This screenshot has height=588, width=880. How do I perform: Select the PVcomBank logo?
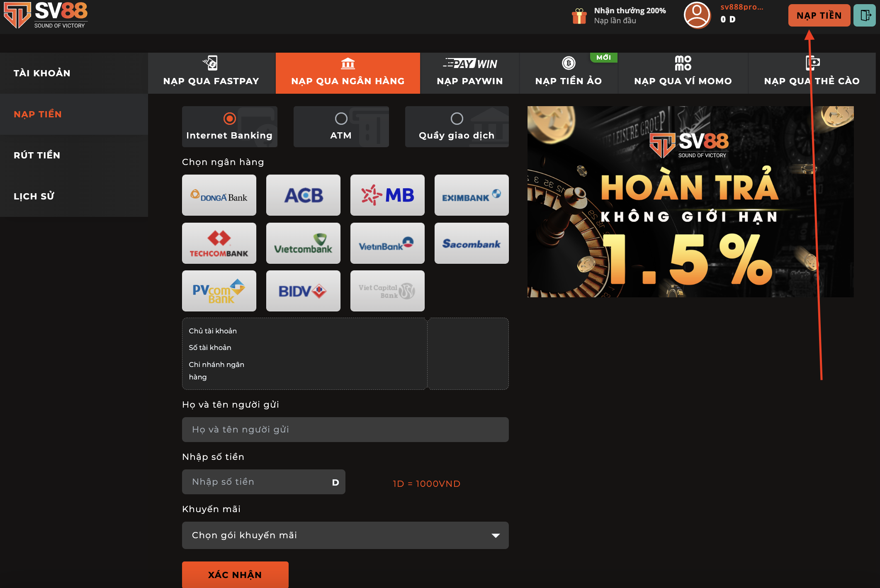click(219, 291)
